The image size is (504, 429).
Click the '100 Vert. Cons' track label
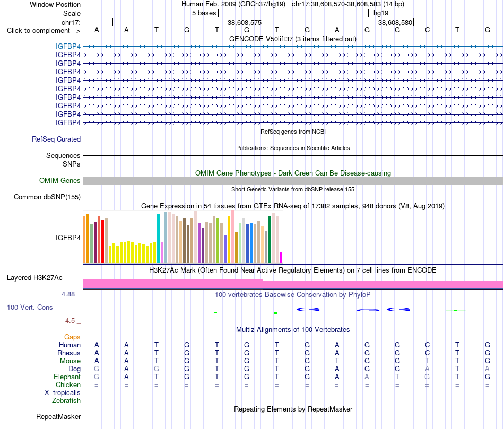[30, 307]
